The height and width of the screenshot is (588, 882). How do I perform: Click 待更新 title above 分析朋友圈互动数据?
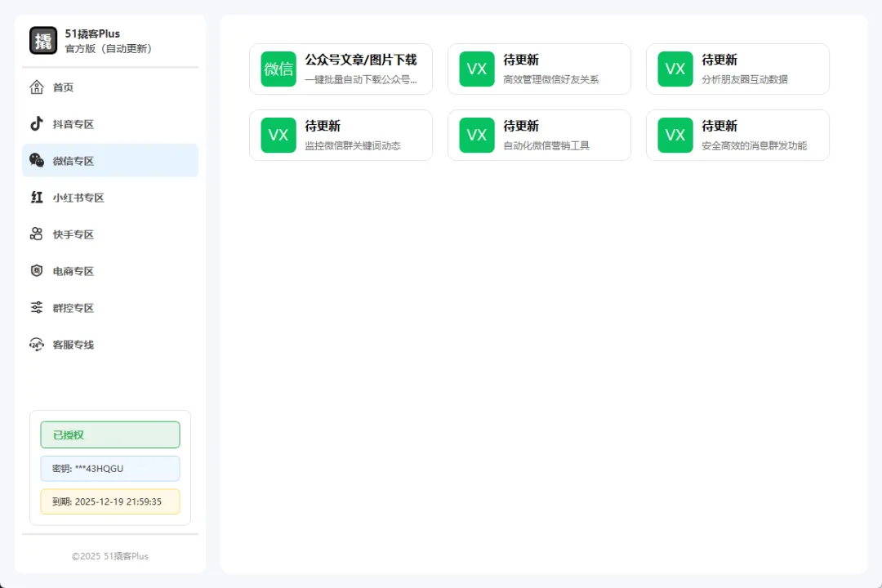(x=719, y=60)
